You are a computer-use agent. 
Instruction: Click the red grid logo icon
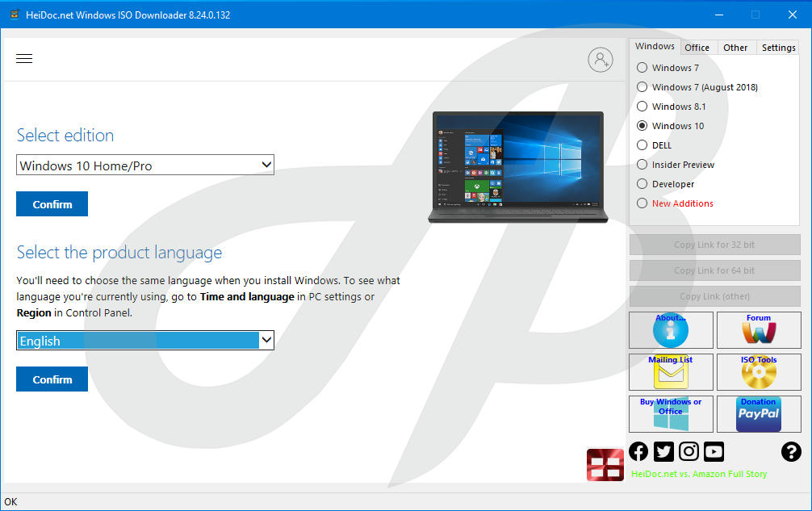(605, 464)
